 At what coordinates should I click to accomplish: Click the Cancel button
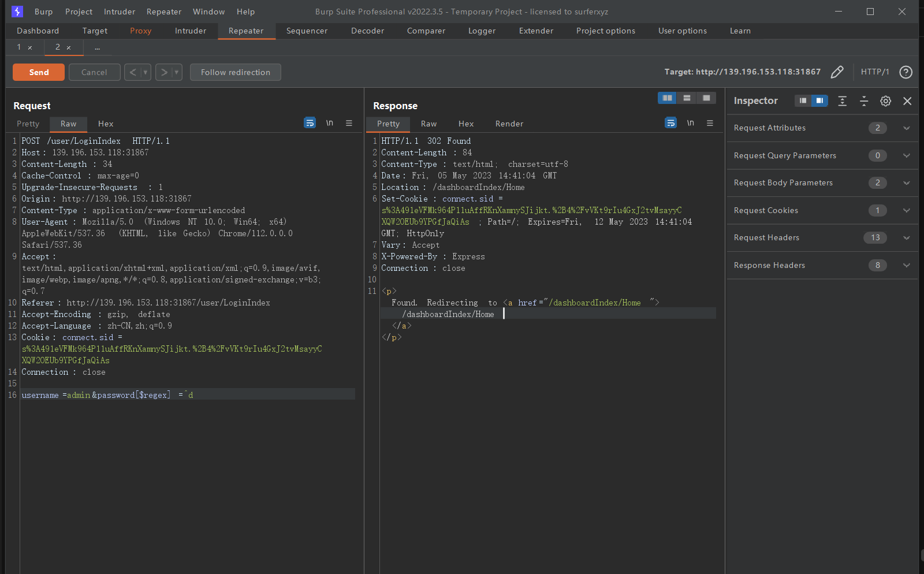pos(94,72)
